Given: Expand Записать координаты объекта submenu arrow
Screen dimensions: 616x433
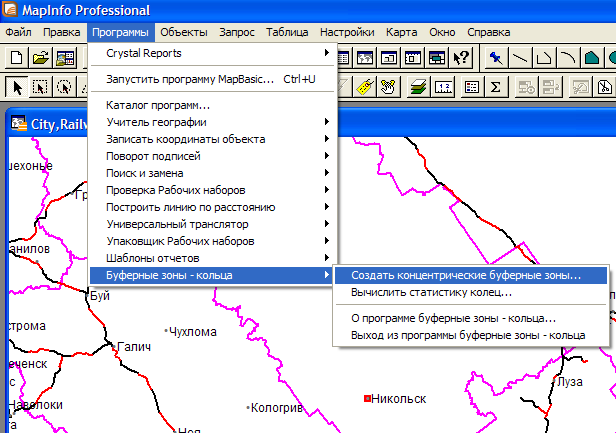Looking at the screenshot, I should 326,139.
